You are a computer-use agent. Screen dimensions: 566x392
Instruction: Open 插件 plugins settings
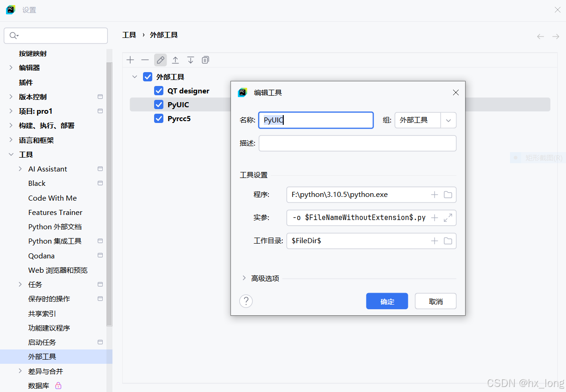pyautogui.click(x=26, y=82)
